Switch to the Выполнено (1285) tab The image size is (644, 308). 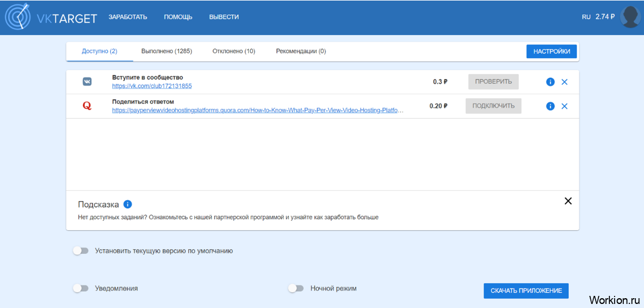[x=167, y=51]
